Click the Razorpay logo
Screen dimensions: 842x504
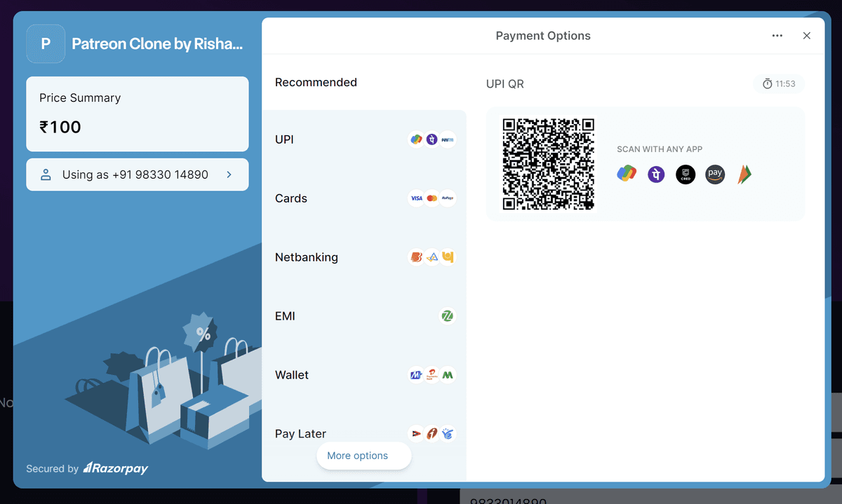point(116,468)
